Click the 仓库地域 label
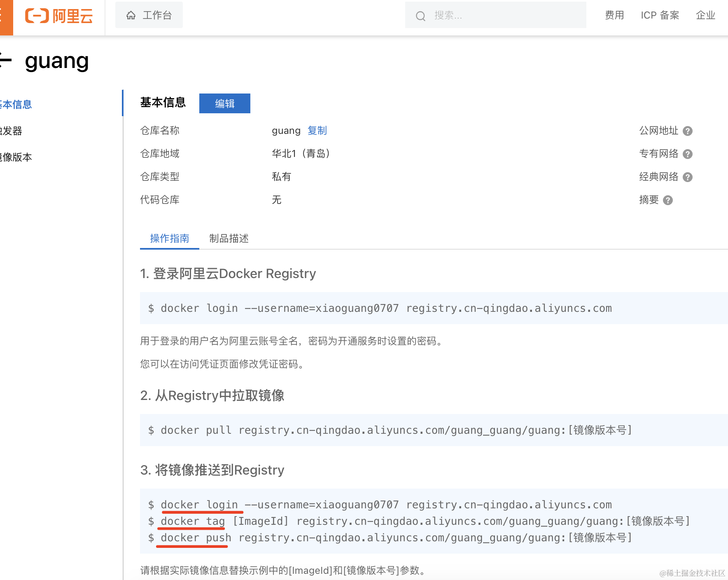This screenshot has width=728, height=580. [160, 154]
